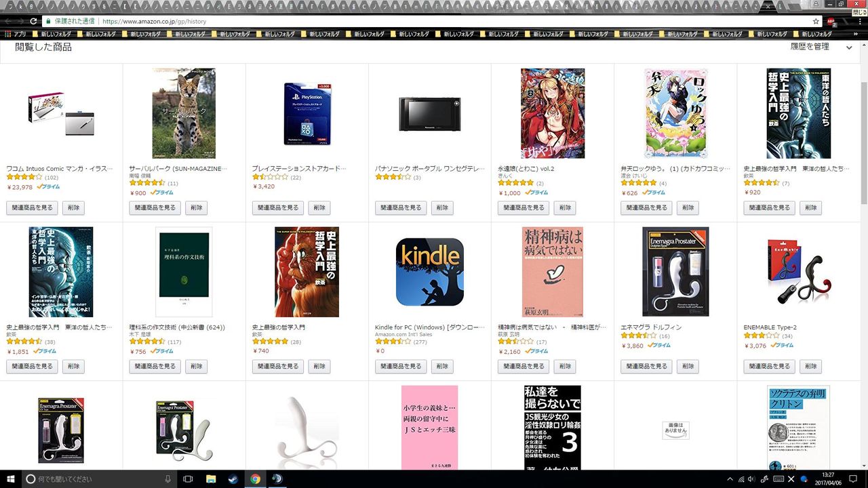
Task: View related items for パナソニック ワンセグテレビ
Action: coord(401,208)
